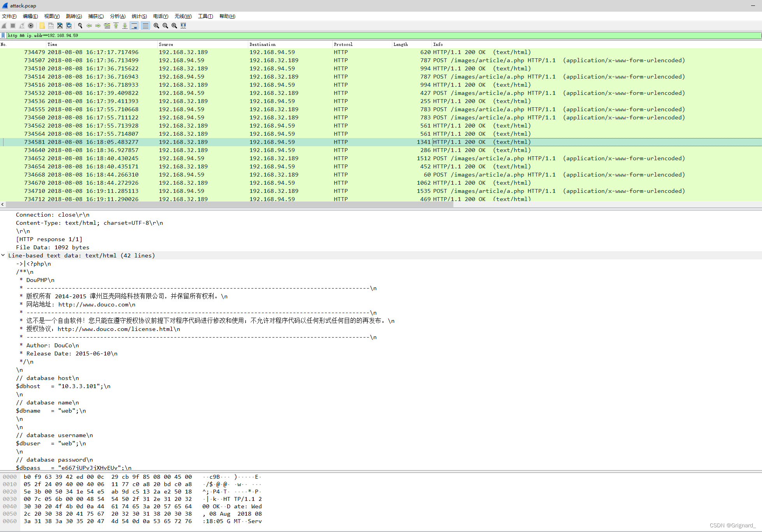Click the $dbpass line in packet details

74,468
